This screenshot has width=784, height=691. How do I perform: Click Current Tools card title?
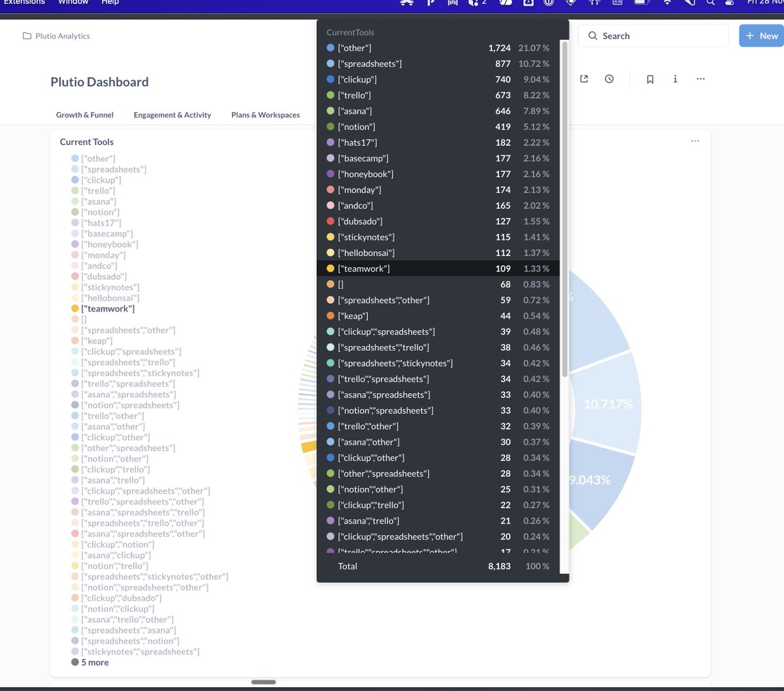87,142
